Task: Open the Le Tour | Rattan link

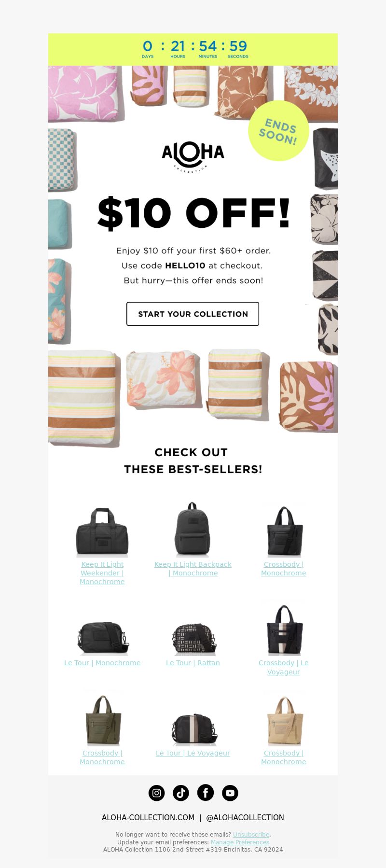Action: pyautogui.click(x=193, y=663)
